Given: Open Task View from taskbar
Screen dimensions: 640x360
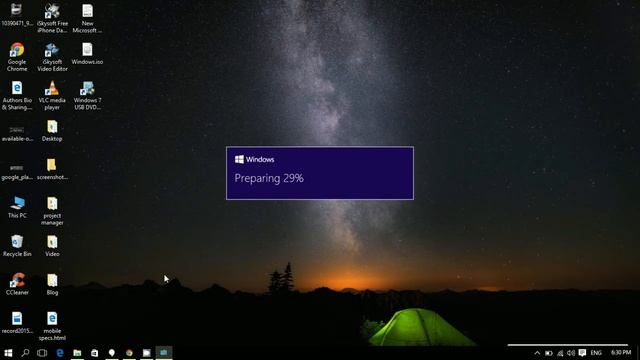Looking at the screenshot, I should click(42, 353).
